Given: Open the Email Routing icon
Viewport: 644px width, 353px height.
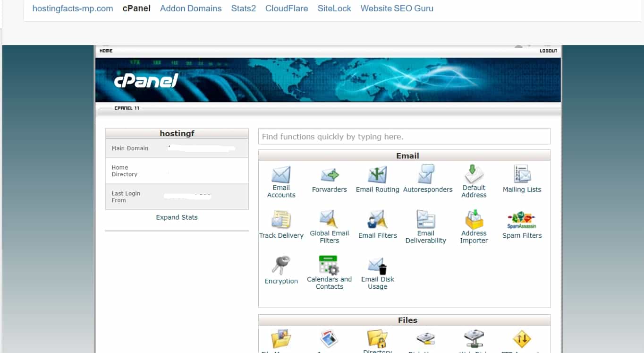Looking at the screenshot, I should tap(378, 175).
